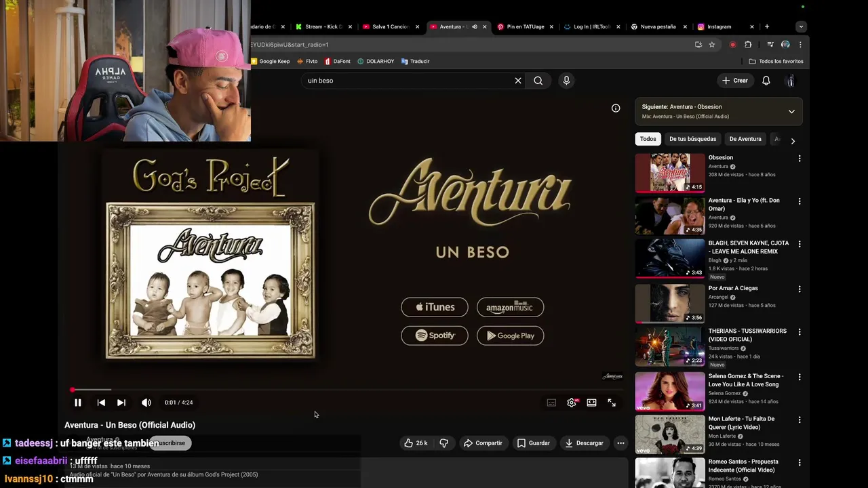Open options for Propuesta Indecente video
The width and height of the screenshot is (868, 488).
pyautogui.click(x=800, y=462)
